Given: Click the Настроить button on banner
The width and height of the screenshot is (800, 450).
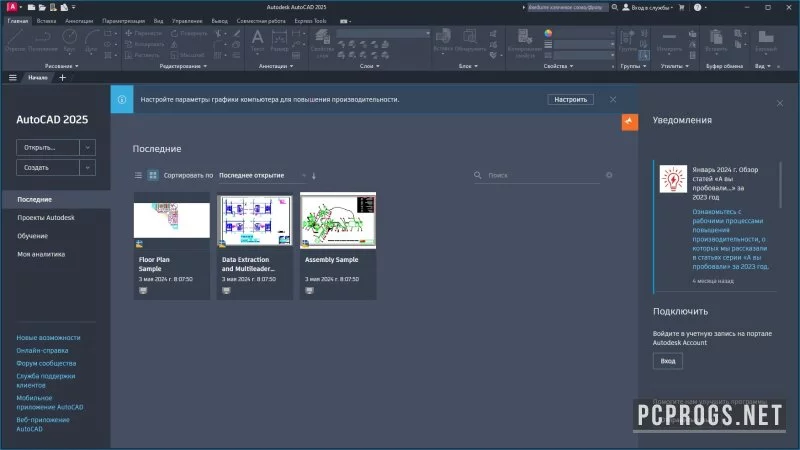Looking at the screenshot, I should point(570,99).
